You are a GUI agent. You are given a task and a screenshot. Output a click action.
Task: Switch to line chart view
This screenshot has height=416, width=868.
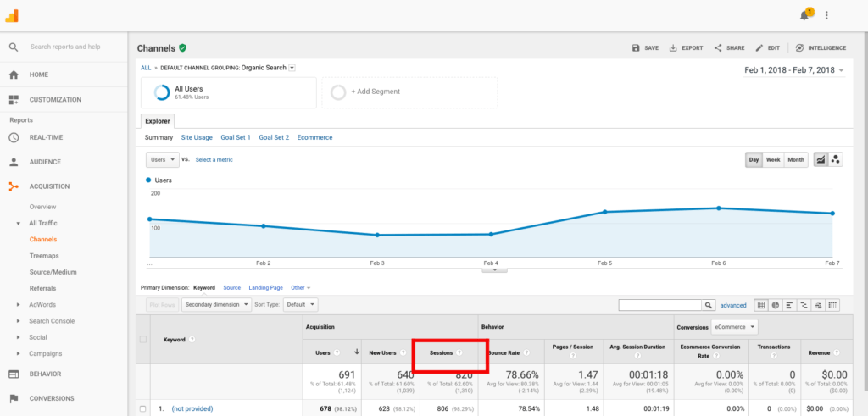click(x=821, y=159)
